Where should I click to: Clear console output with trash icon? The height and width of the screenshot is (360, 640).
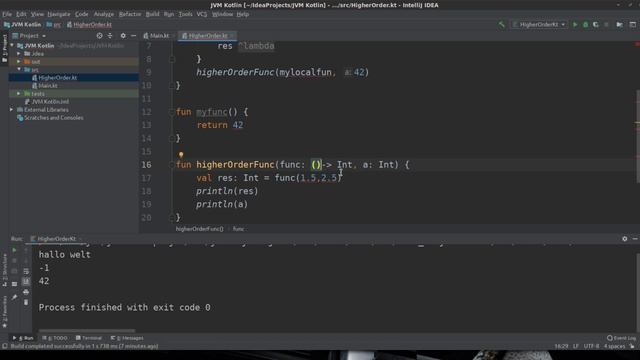point(26,302)
